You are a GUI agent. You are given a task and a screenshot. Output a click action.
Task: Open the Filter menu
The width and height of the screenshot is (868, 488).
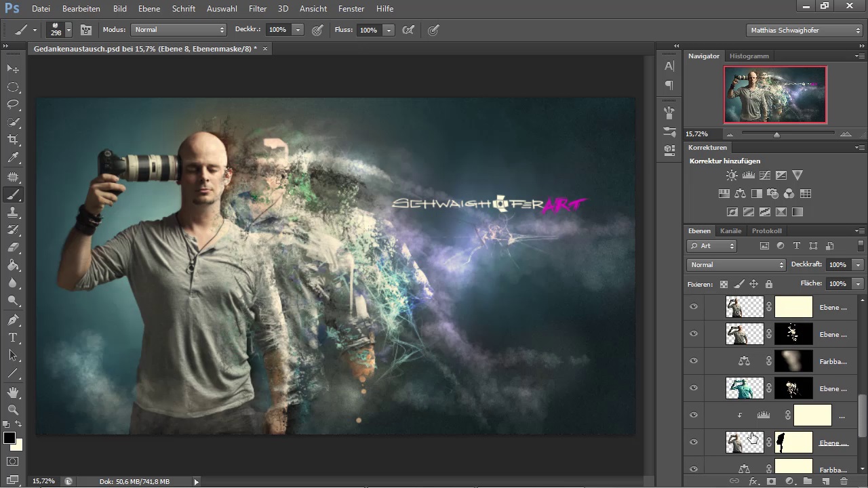257,9
